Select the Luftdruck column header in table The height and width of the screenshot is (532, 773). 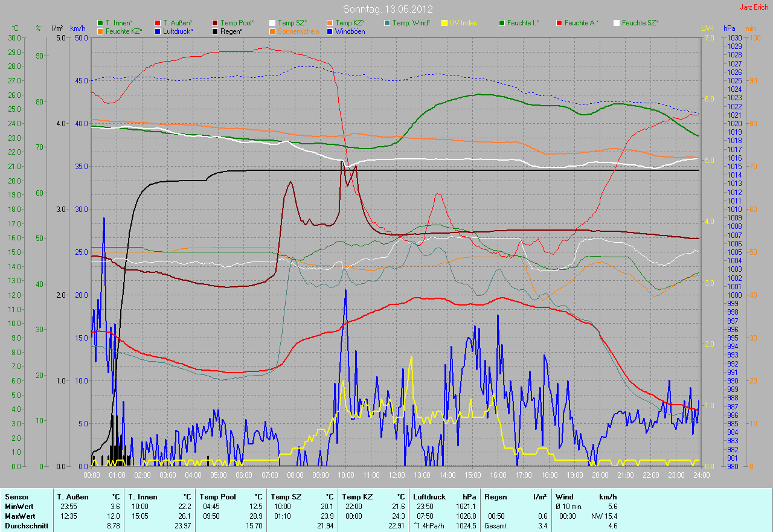[429, 497]
